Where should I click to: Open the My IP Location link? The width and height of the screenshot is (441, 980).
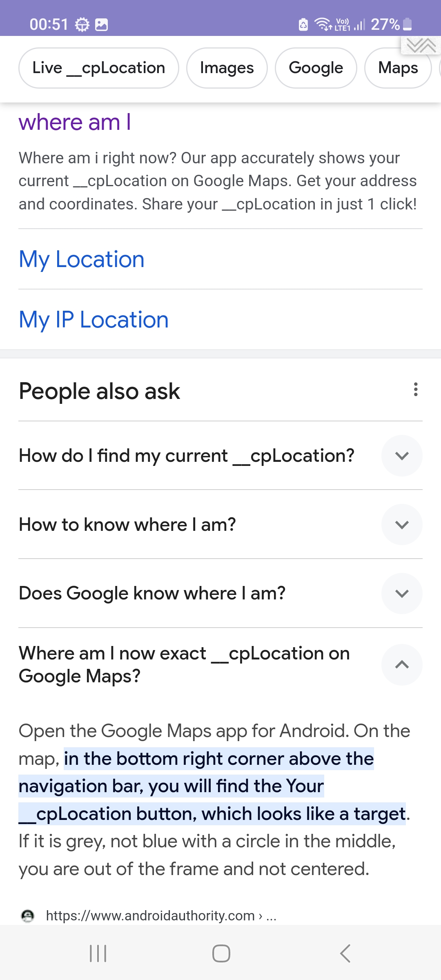[x=94, y=320]
